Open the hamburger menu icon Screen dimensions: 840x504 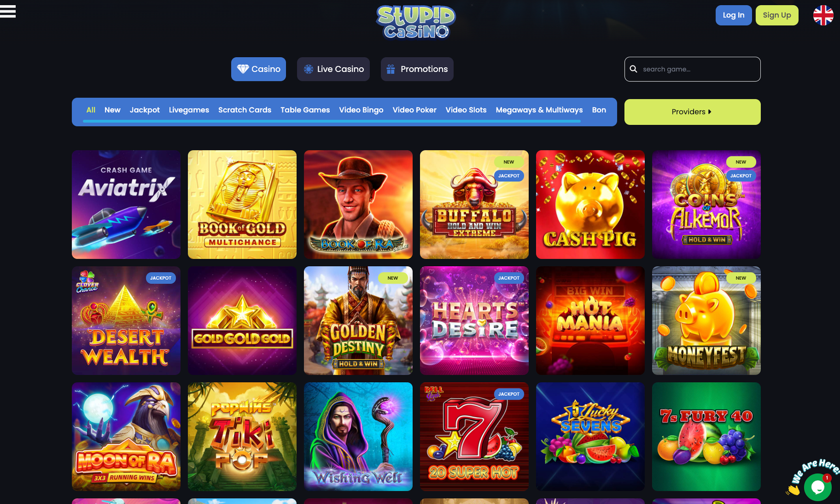(8, 12)
